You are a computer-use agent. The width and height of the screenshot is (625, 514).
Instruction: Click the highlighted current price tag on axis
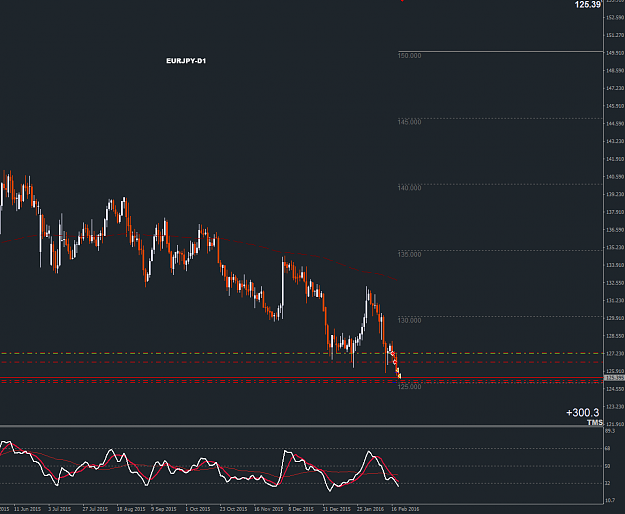click(614, 378)
